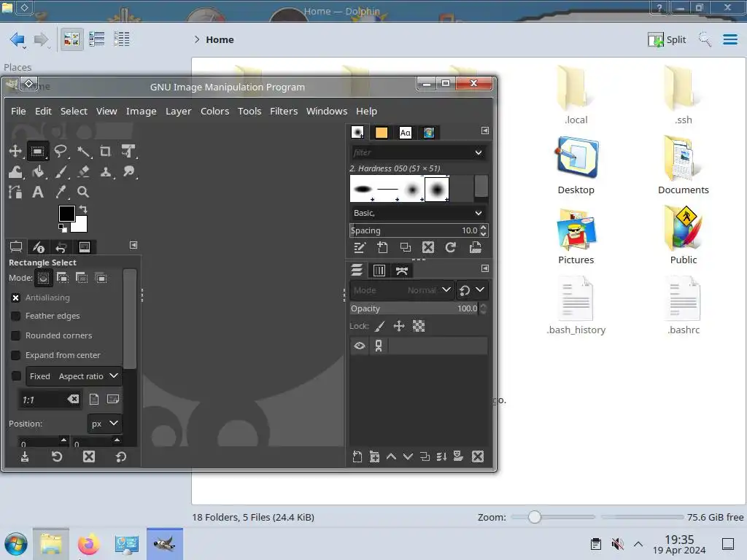
Task: Select the Clone stamp tool
Action: pyautogui.click(x=105, y=171)
